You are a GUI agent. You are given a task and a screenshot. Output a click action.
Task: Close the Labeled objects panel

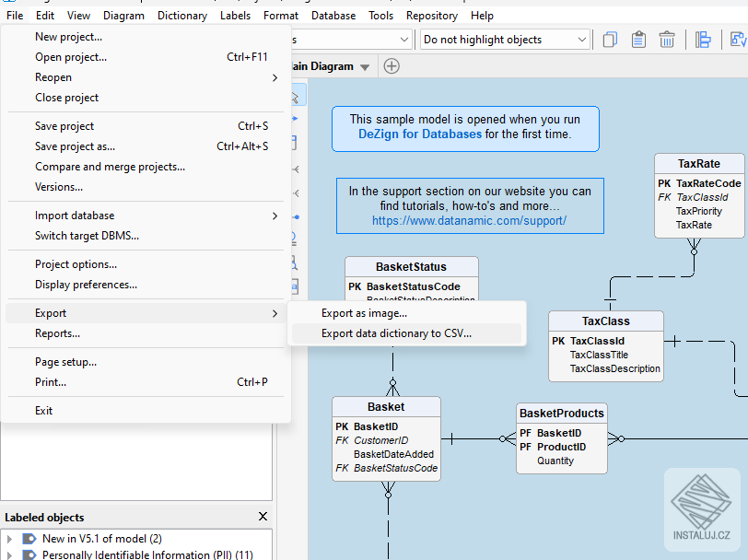263,517
